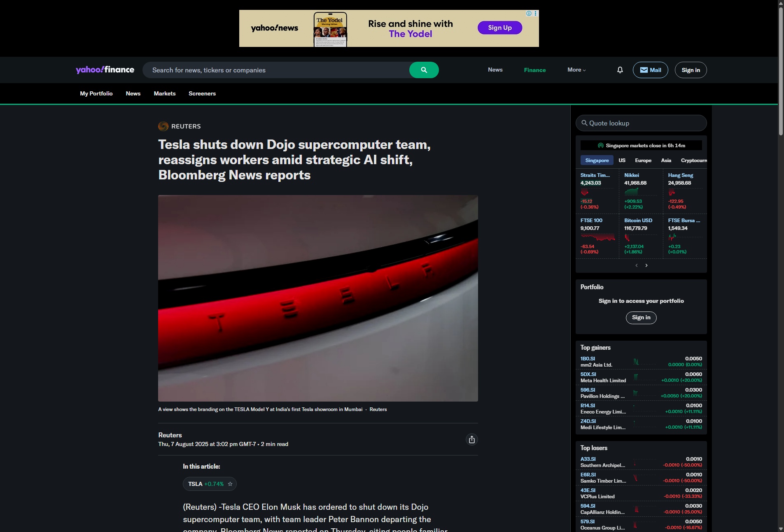Click the Tesla article image
Image resolution: width=784 pixels, height=532 pixels.
[x=318, y=298]
